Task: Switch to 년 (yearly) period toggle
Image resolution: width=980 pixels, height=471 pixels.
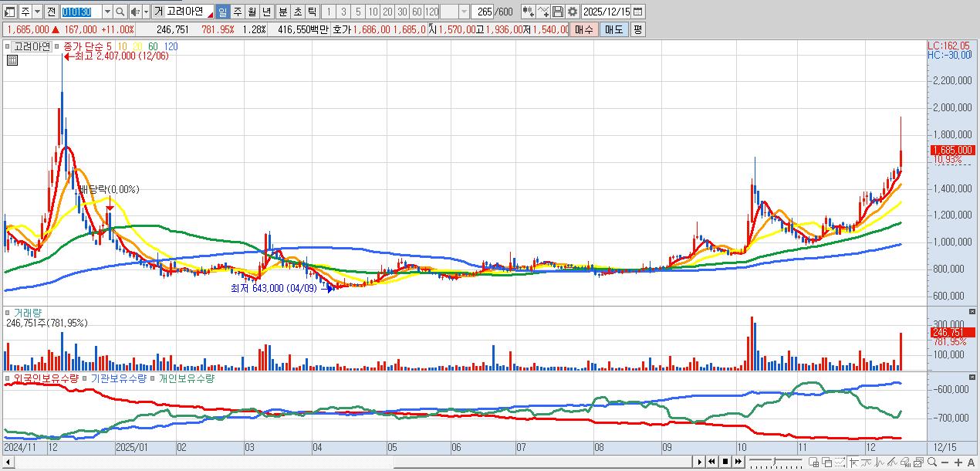Action: (266, 12)
